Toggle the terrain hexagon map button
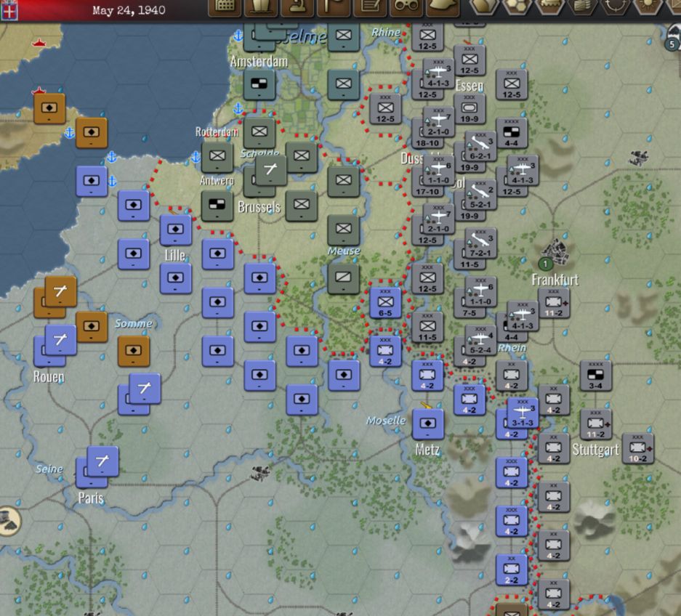Screen dimensions: 681x616 click(484, 7)
